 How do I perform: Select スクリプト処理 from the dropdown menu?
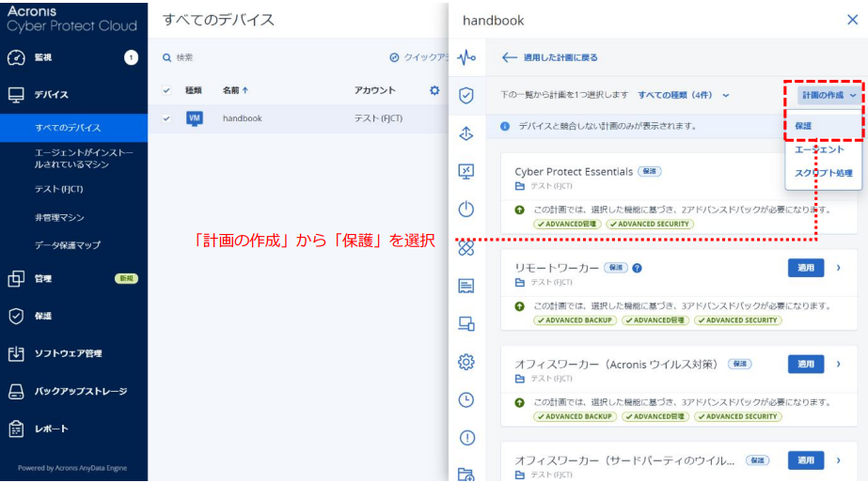[823, 173]
